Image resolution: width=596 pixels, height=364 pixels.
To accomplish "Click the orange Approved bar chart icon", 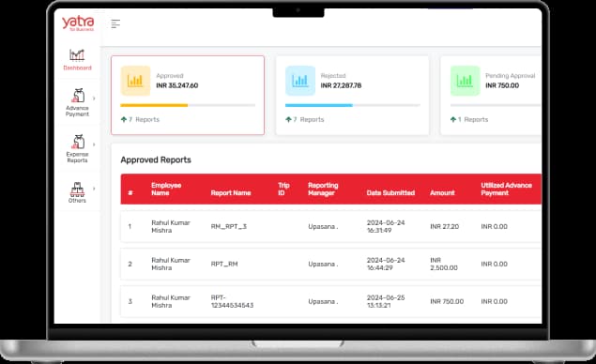I will 135,81.
